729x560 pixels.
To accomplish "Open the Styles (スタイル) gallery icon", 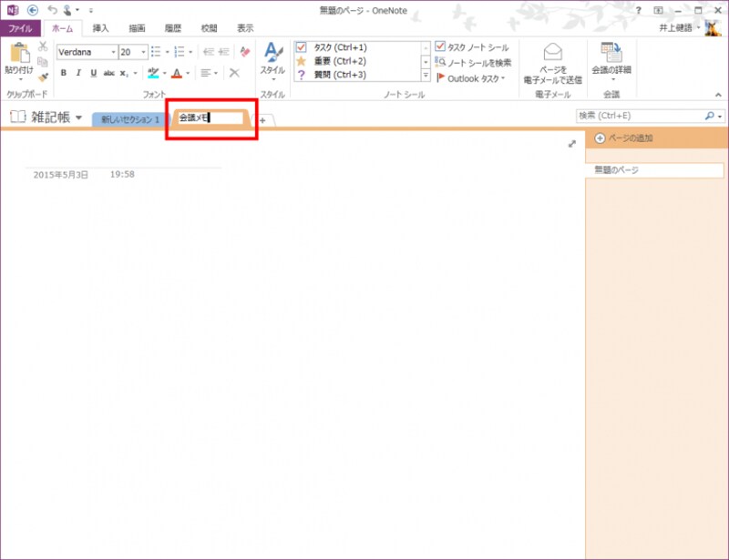I will (x=272, y=60).
